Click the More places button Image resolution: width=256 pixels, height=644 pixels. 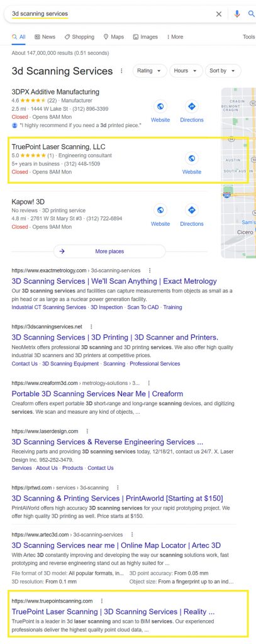point(109,252)
